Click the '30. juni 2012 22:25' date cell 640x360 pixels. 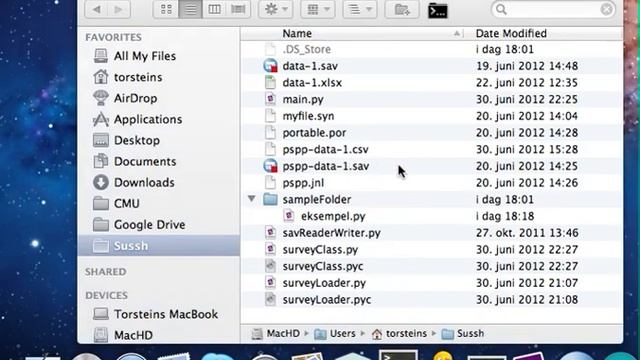point(527,100)
